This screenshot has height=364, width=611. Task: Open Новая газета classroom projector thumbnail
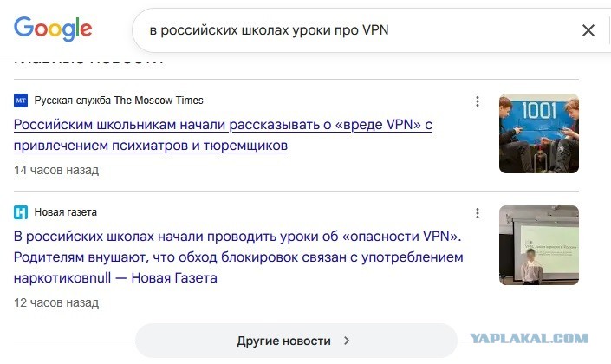pyautogui.click(x=539, y=245)
